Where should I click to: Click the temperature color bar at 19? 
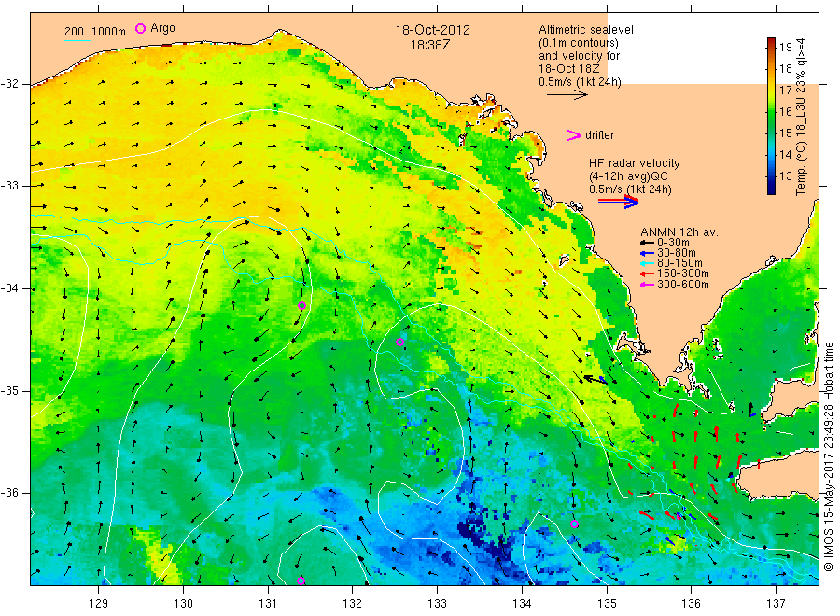772,48
